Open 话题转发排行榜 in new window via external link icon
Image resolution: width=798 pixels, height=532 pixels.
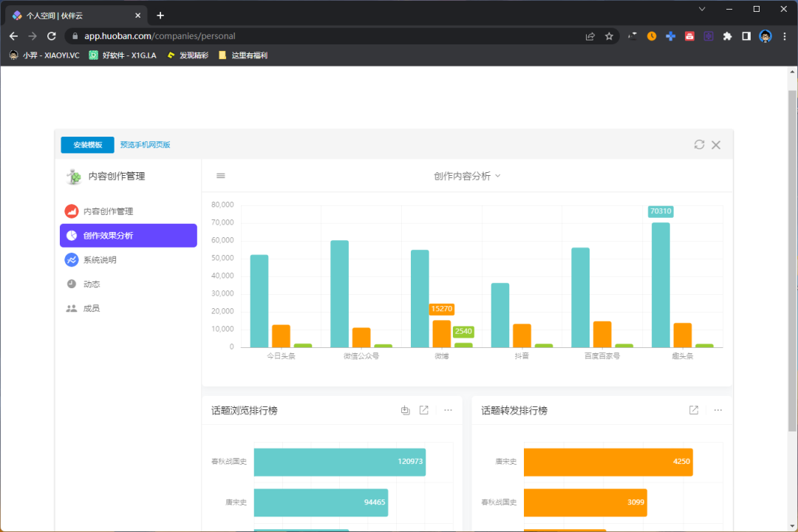point(693,410)
